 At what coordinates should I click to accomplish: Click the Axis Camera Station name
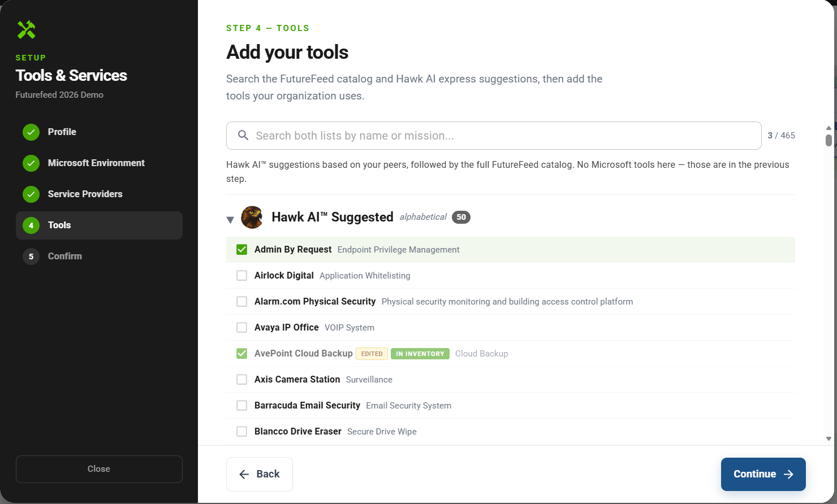tap(297, 380)
